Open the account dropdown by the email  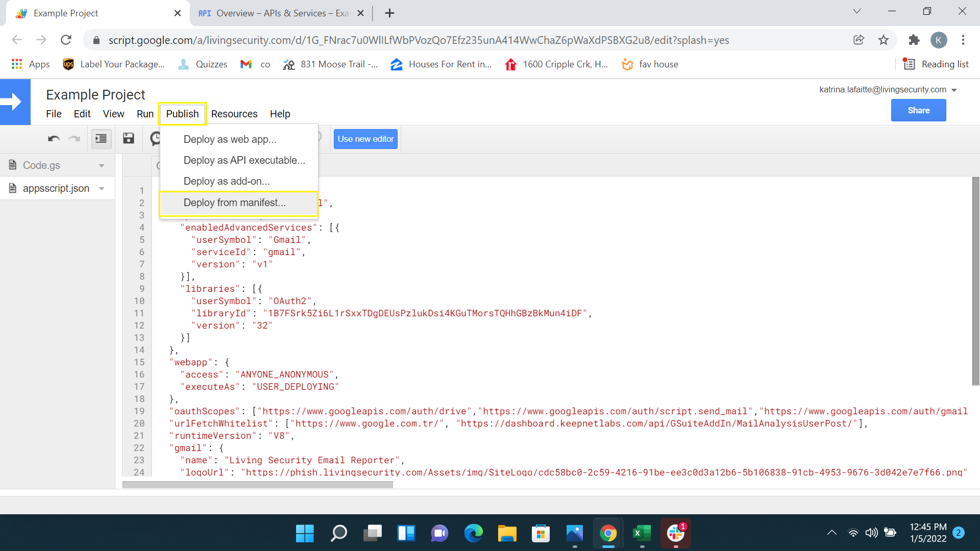click(x=954, y=90)
